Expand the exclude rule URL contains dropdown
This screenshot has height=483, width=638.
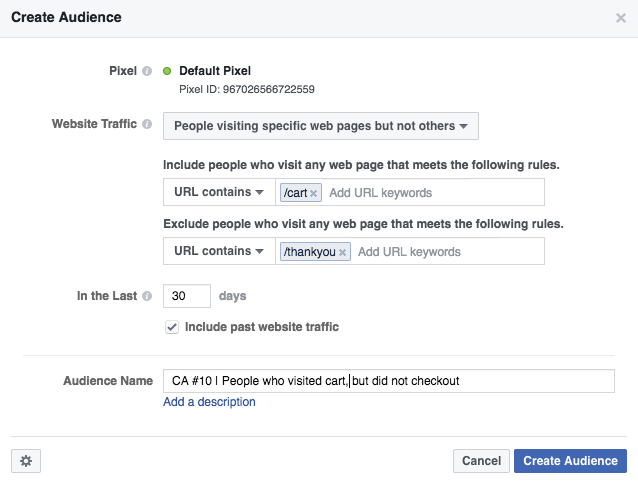219,251
